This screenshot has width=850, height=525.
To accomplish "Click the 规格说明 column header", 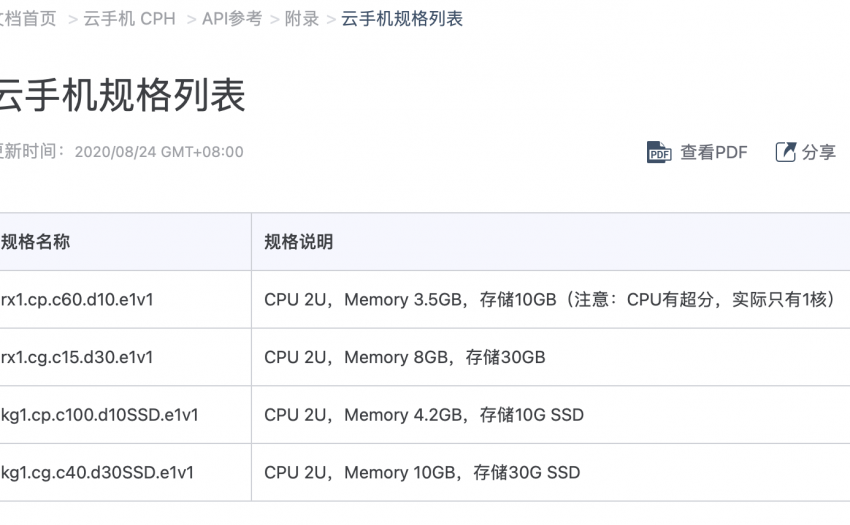I will pos(299,242).
